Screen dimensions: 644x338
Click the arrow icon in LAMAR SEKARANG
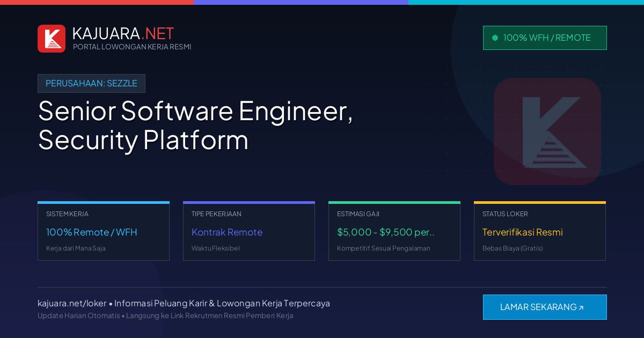click(581, 308)
